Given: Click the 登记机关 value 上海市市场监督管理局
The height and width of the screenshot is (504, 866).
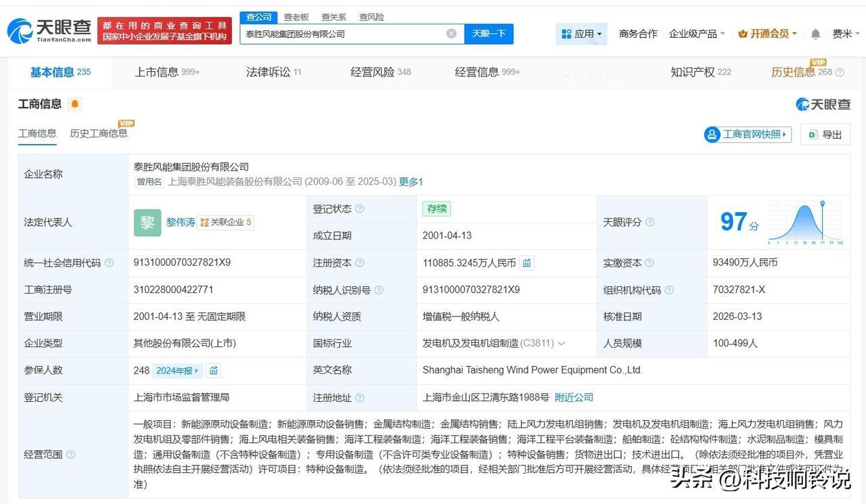Looking at the screenshot, I should coord(181,397).
